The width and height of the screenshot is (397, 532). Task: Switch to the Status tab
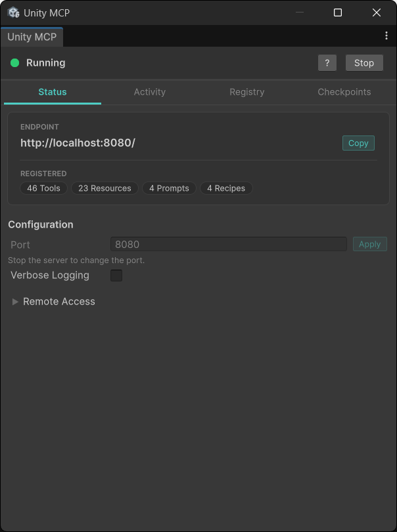[53, 92]
